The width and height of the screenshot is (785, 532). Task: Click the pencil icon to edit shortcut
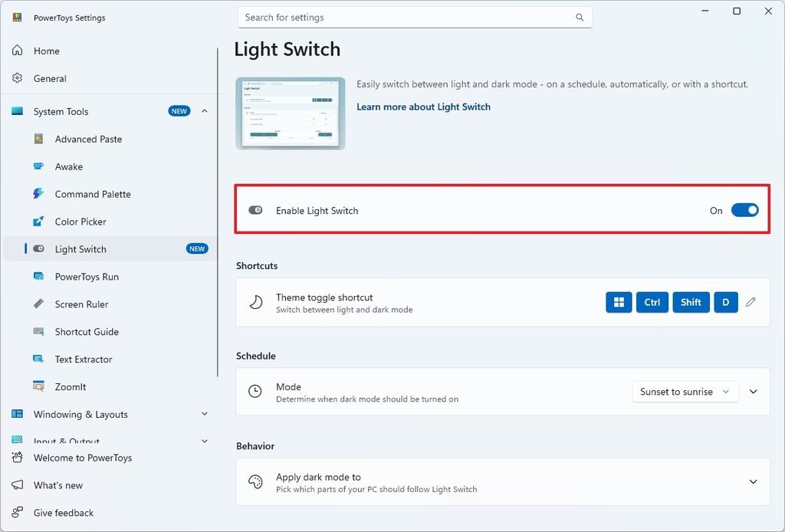[751, 302]
